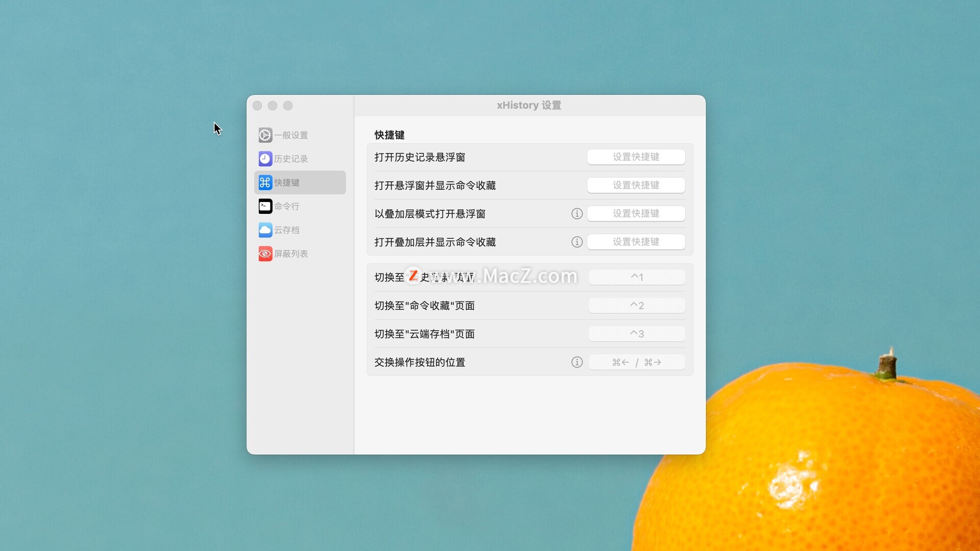Zoom the xHistory settings window
The width and height of the screenshot is (980, 551).
pyautogui.click(x=288, y=106)
